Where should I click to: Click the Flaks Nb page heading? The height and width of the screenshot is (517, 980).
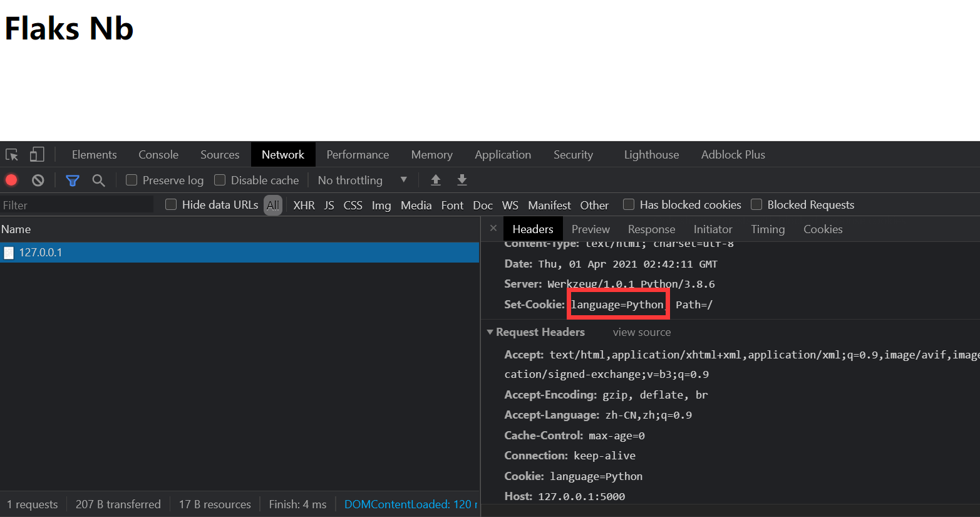tap(69, 29)
